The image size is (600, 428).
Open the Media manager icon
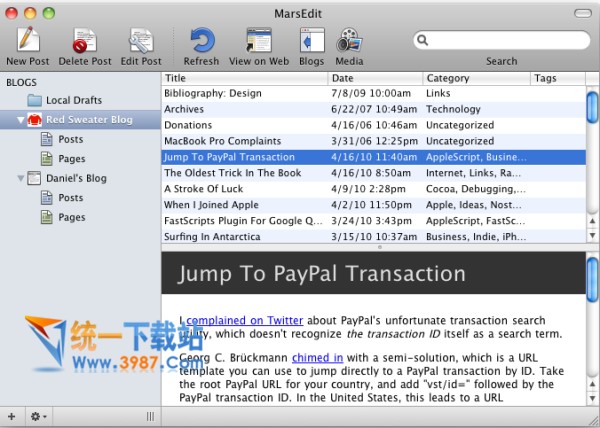click(x=349, y=40)
